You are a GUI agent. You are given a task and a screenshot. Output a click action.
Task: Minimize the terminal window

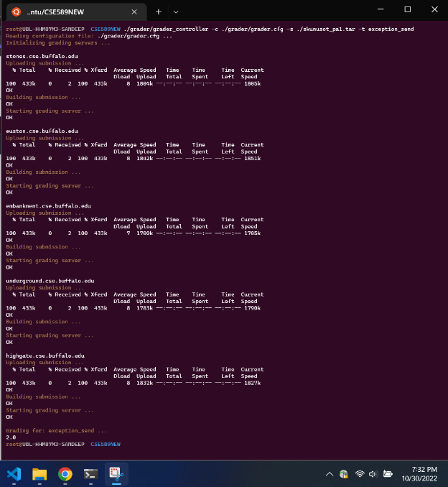381,9
